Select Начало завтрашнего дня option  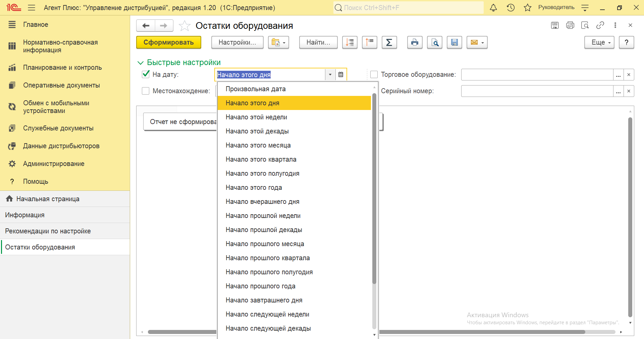point(294,300)
